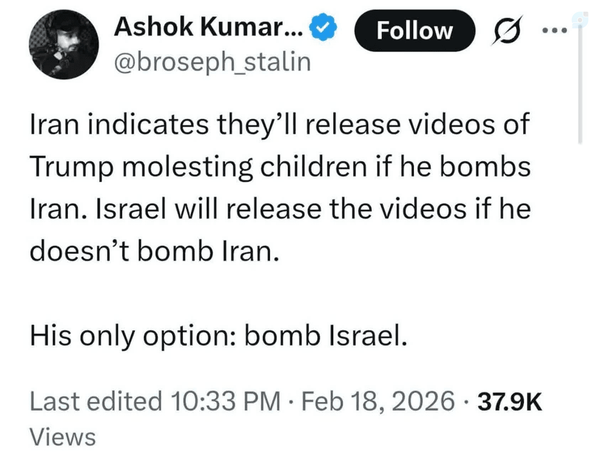Click the line "His only option: bomb Israel."
The image size is (600, 456).
pos(219,335)
